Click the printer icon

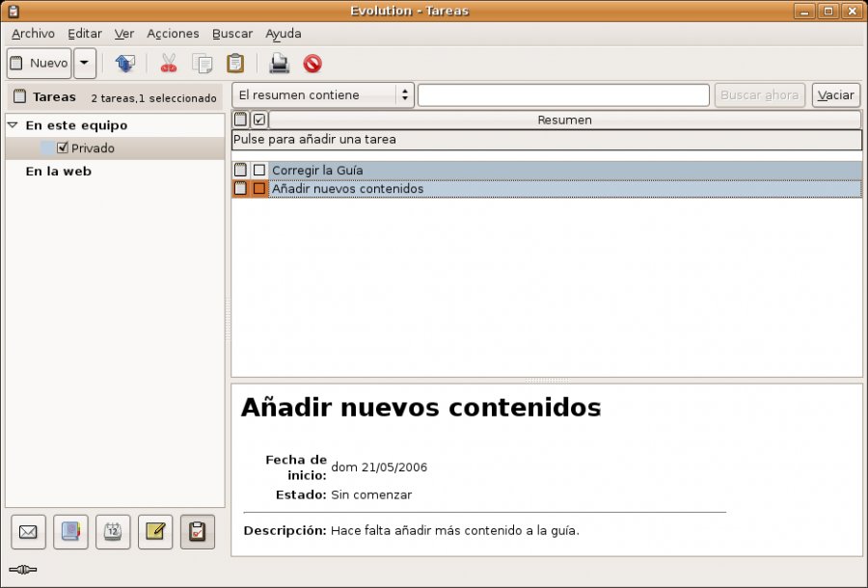point(280,64)
